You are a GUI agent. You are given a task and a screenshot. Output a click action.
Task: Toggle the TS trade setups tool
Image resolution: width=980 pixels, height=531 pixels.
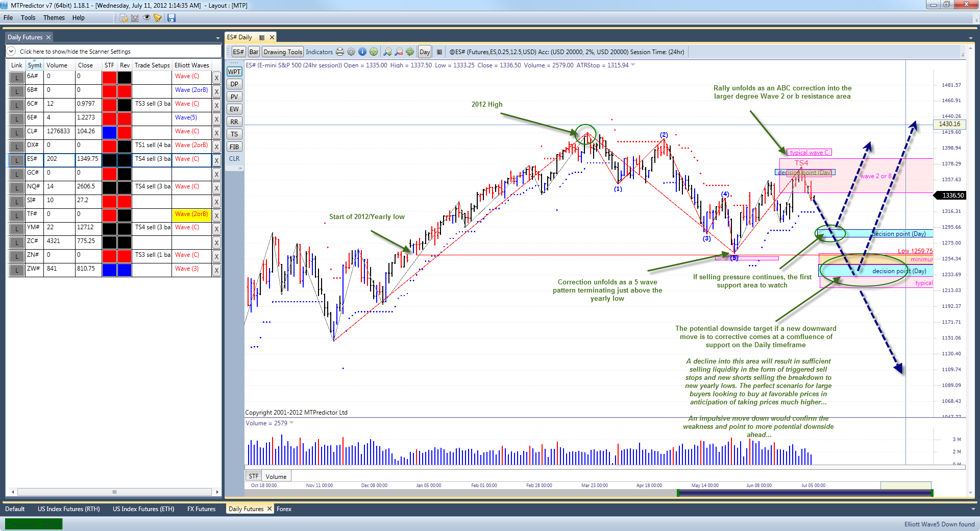click(x=234, y=134)
